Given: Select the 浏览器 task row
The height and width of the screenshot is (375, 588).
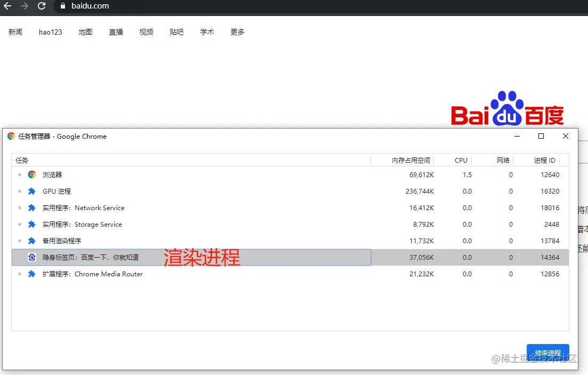Looking at the screenshot, I should (290, 174).
